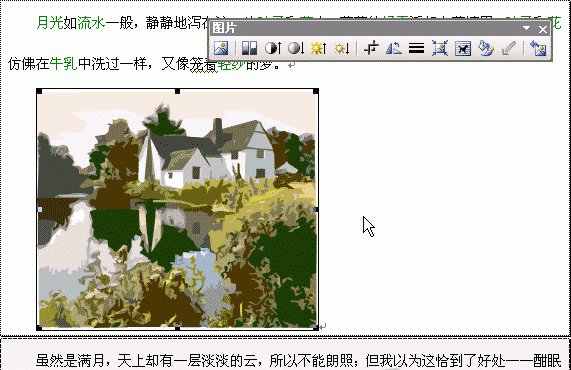Viewport: 571px width, 370px height.
Task: Click the green word 月光
Action: [x=50, y=23]
